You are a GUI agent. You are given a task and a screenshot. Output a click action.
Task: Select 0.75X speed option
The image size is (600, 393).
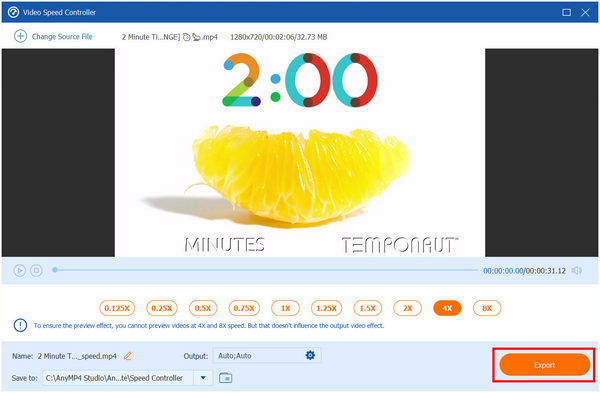pyautogui.click(x=244, y=308)
